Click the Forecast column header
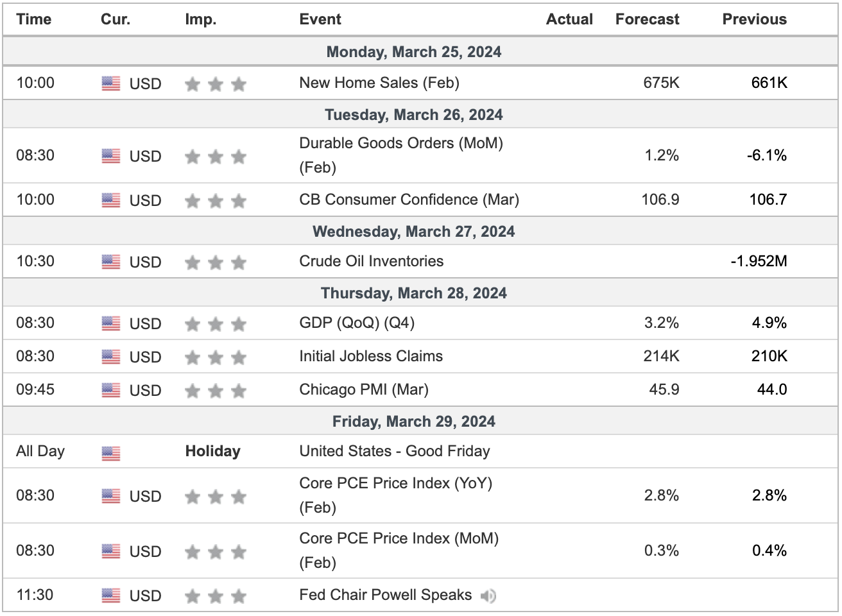 647,19
